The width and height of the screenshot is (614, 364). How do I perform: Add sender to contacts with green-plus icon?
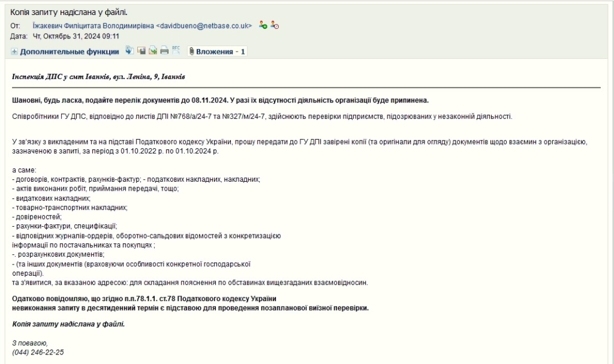(x=263, y=25)
